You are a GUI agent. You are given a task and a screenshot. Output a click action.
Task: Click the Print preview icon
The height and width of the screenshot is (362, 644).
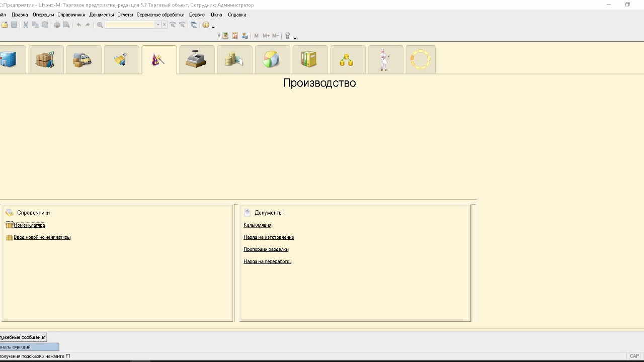(x=66, y=25)
